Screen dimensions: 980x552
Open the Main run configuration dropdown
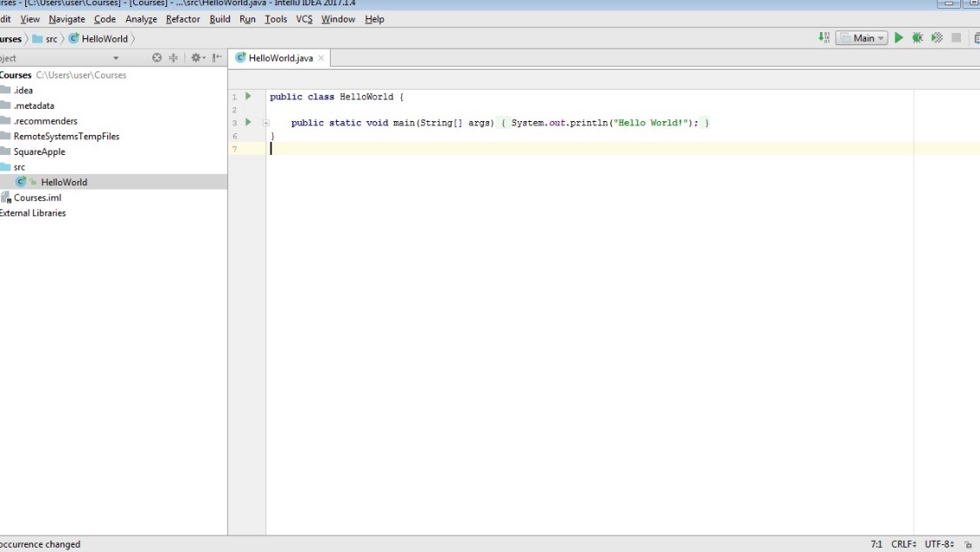(x=862, y=38)
